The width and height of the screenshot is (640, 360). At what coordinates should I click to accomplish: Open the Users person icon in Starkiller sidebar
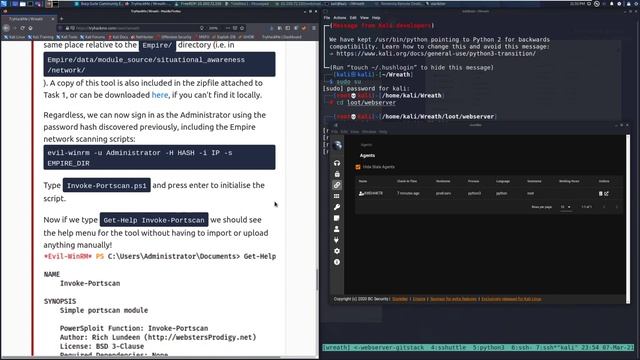(337, 229)
